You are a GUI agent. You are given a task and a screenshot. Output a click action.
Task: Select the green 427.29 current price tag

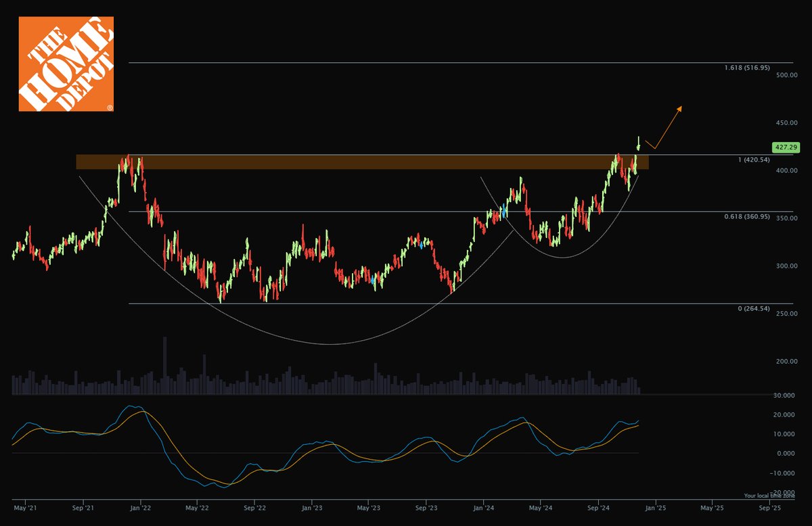(x=786, y=147)
